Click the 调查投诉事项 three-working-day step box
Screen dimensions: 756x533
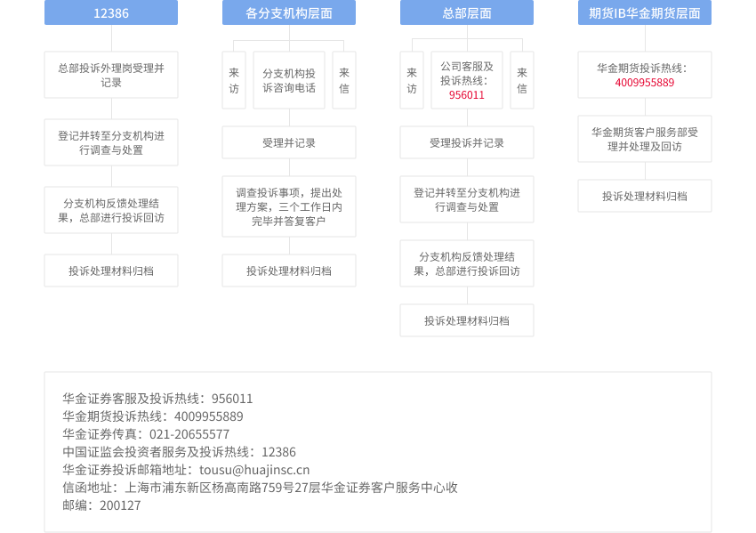click(x=289, y=206)
